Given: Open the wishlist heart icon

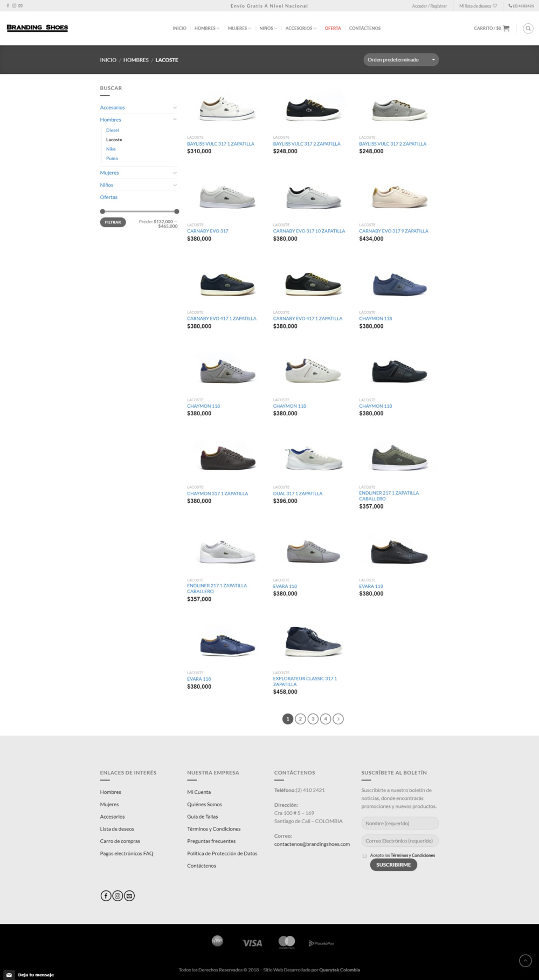Looking at the screenshot, I should pos(495,6).
